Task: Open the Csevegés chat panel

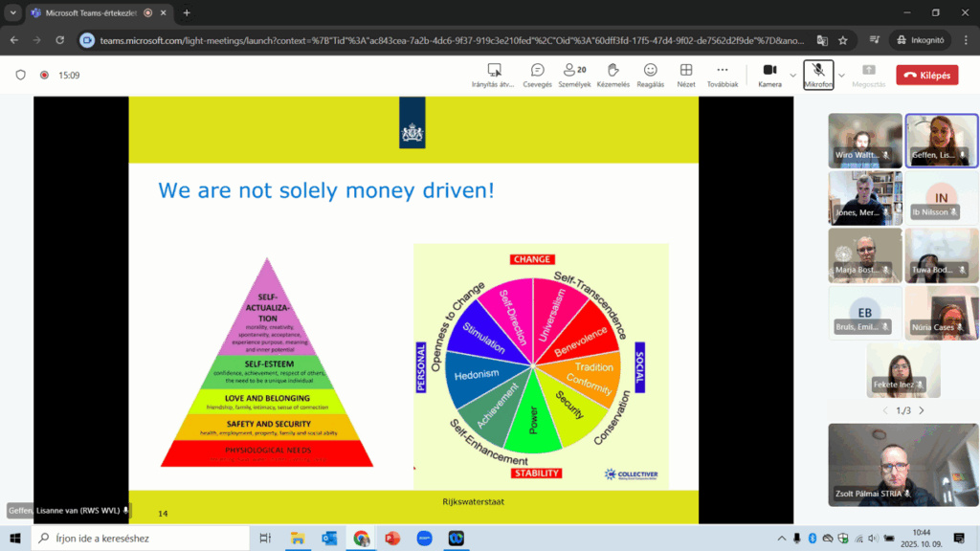Action: tap(537, 75)
